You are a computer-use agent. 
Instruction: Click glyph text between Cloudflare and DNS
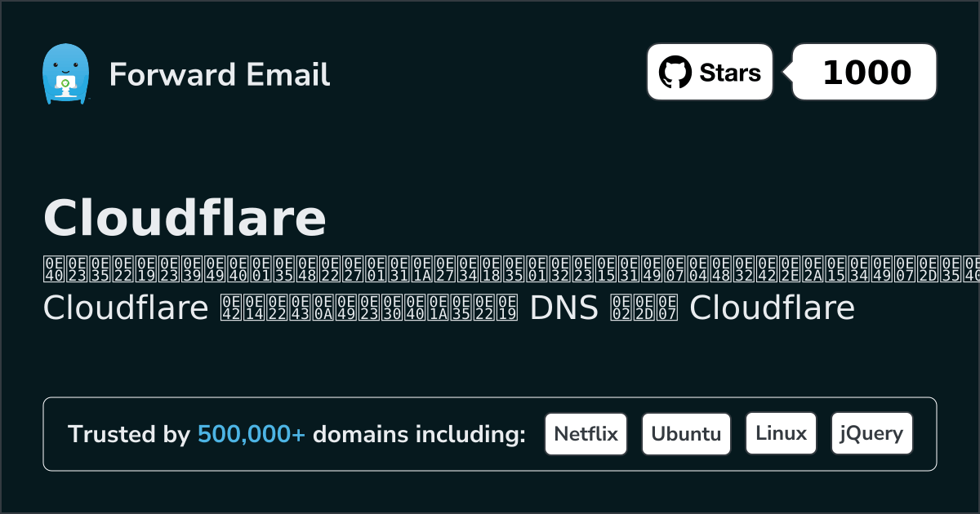pyautogui.click(x=369, y=308)
